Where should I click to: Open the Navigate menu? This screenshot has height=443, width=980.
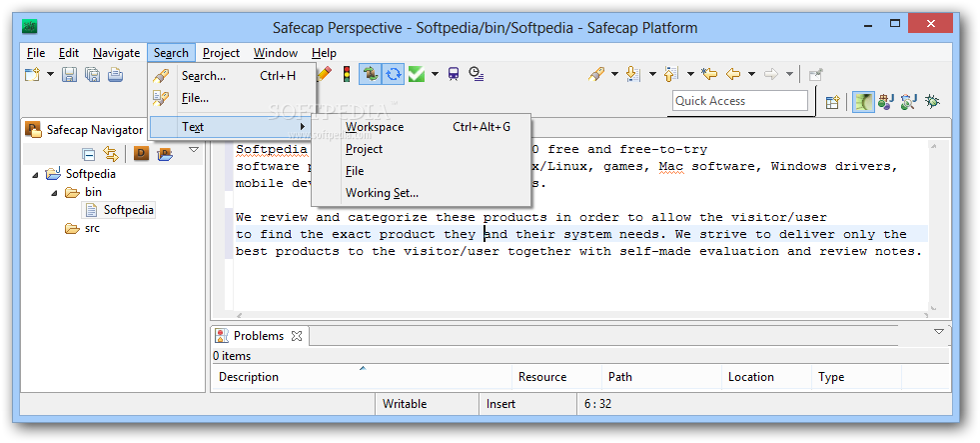pos(116,53)
